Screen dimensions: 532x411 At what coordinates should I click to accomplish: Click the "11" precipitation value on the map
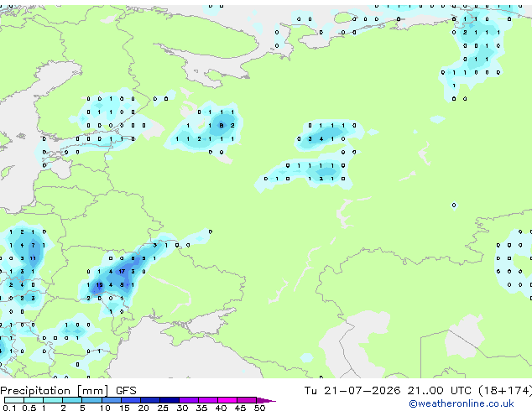(33, 258)
